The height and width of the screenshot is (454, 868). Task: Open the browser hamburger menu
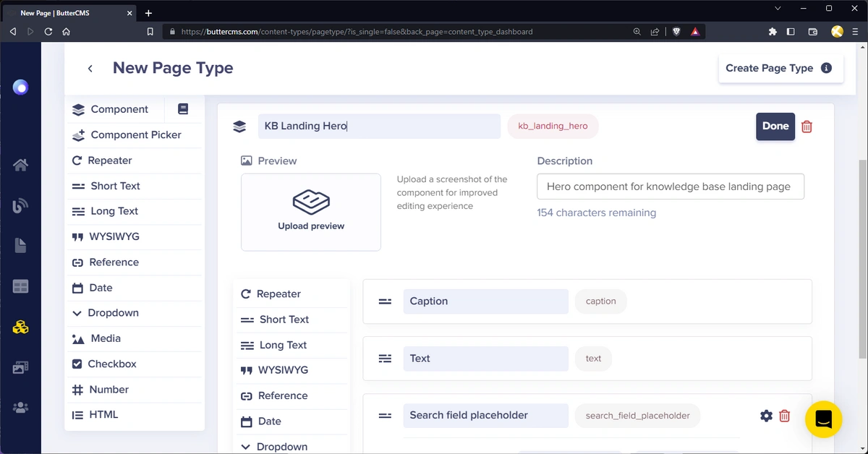pos(856,32)
